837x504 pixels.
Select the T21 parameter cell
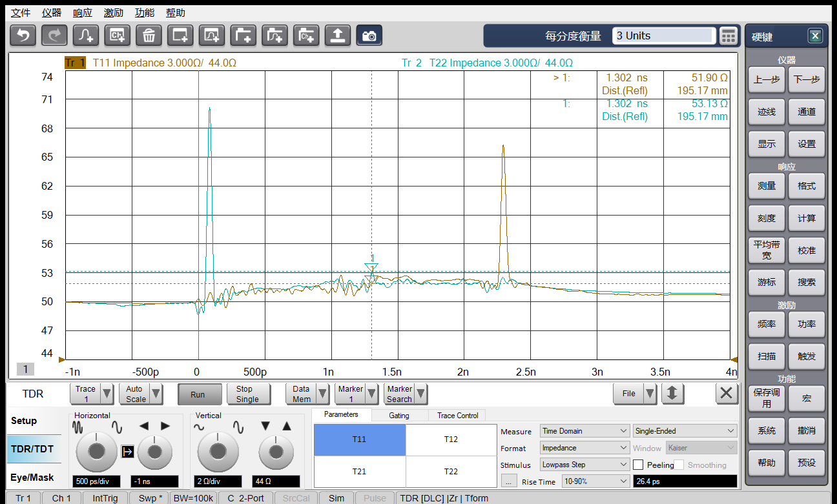point(360,472)
